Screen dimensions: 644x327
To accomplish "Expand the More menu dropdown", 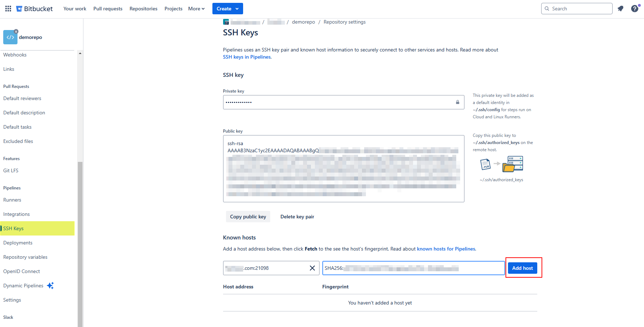I will click(196, 9).
